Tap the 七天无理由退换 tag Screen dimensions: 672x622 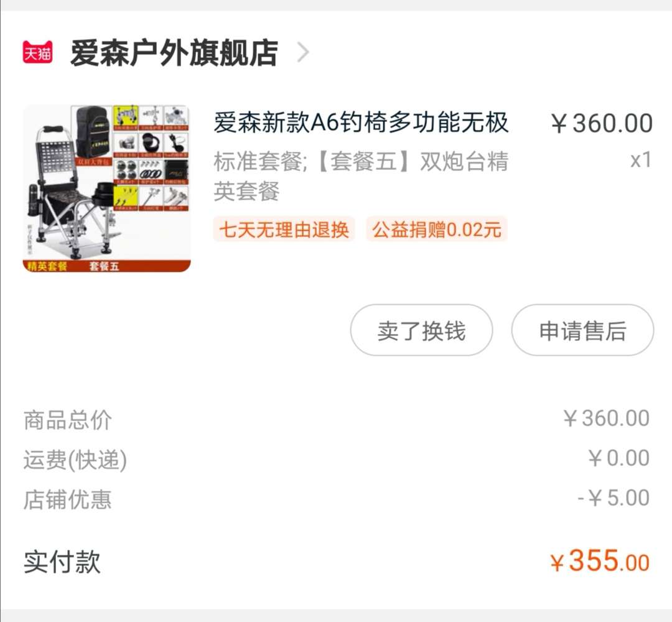pyautogui.click(x=284, y=230)
